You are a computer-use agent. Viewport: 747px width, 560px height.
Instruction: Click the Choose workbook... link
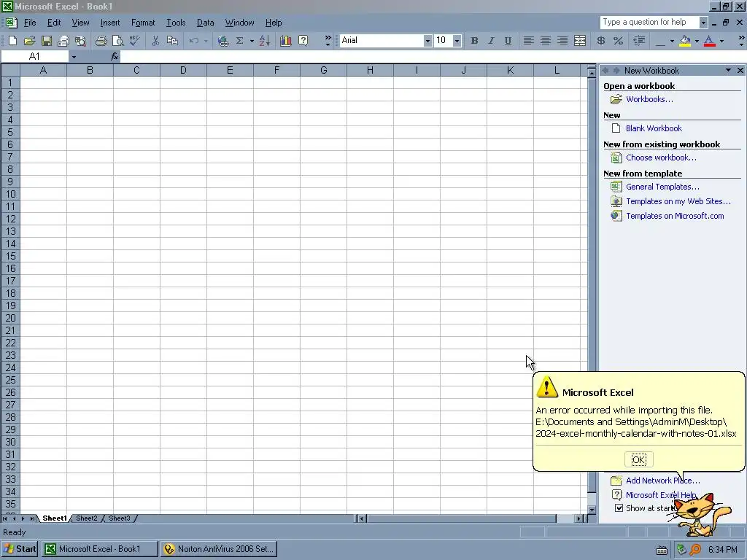(x=661, y=157)
